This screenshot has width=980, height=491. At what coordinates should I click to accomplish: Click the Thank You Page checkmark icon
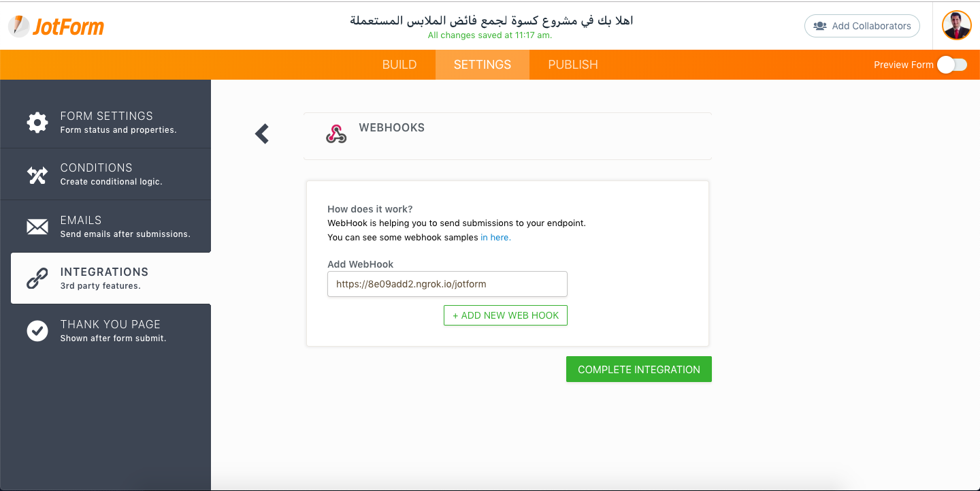[37, 331]
